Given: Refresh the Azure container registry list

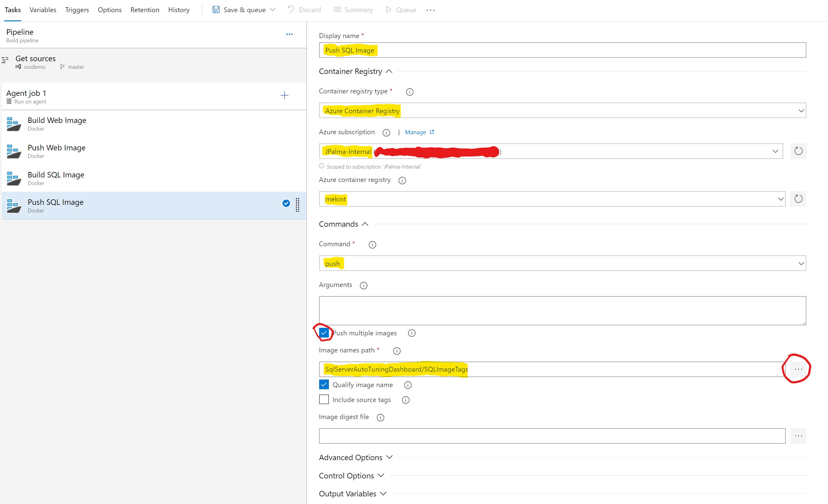Looking at the screenshot, I should 798,199.
